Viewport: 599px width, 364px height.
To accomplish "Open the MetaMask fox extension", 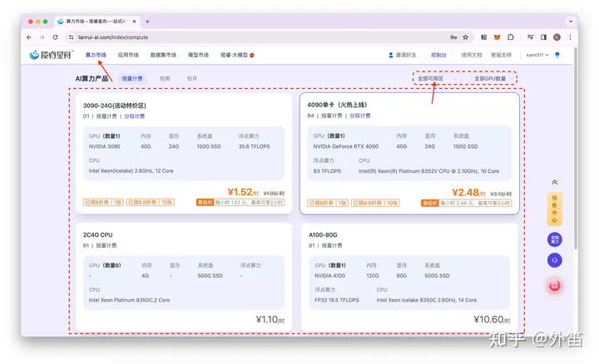I will pos(497,37).
